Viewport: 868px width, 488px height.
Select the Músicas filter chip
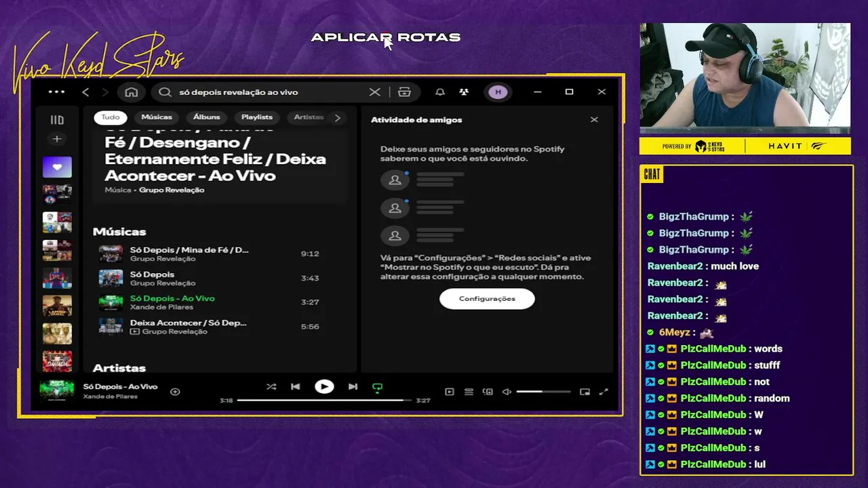point(157,117)
